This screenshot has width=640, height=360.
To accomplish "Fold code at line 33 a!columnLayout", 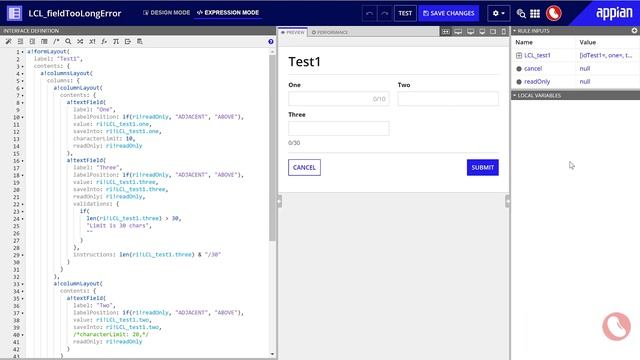I will 22,284.
